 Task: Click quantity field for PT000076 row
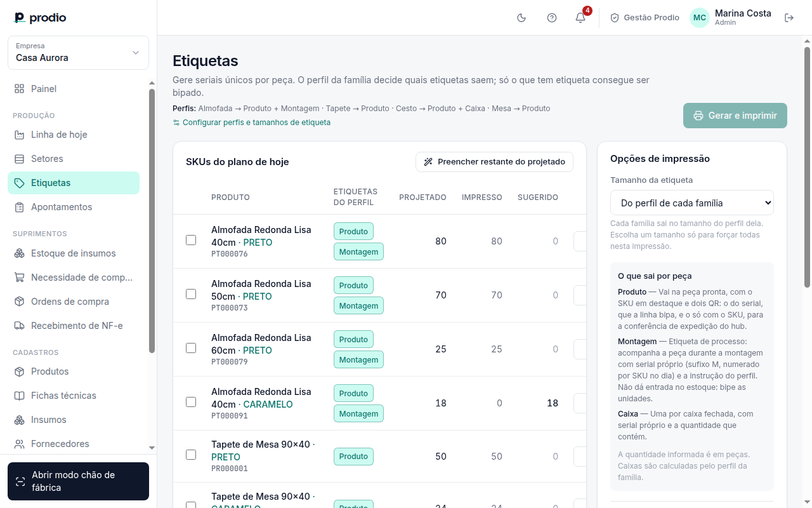580,241
